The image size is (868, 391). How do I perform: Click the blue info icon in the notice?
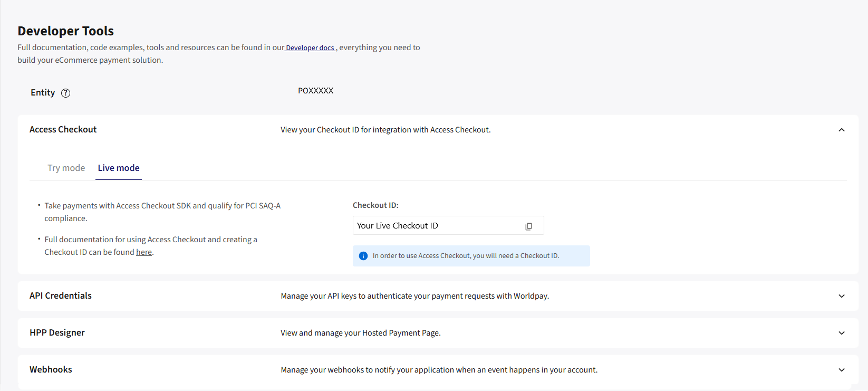click(x=363, y=256)
